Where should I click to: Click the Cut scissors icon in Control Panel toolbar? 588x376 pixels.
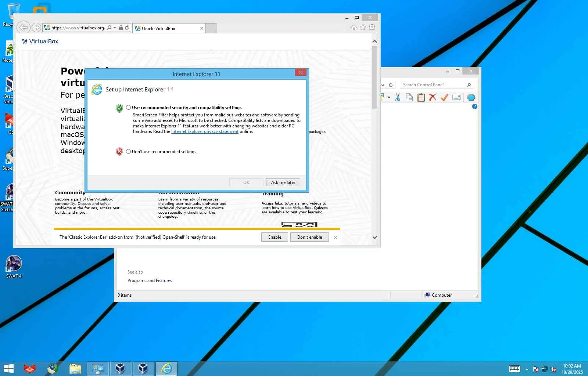click(x=398, y=97)
